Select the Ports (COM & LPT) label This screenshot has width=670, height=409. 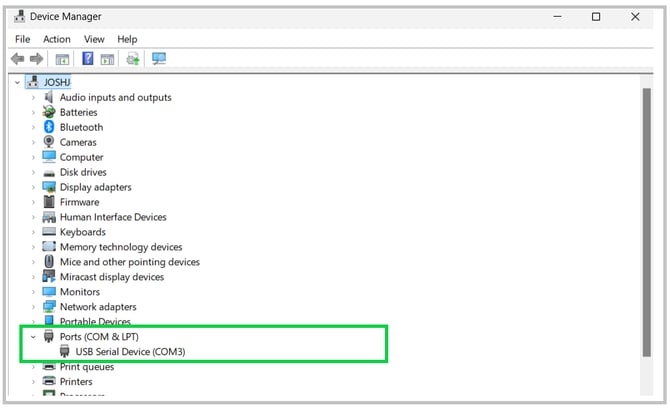coord(99,337)
